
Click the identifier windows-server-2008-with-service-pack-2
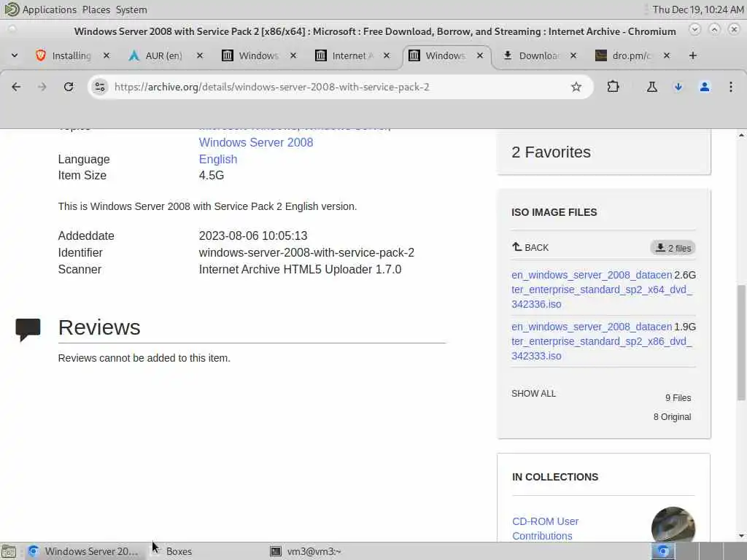pyautogui.click(x=306, y=252)
